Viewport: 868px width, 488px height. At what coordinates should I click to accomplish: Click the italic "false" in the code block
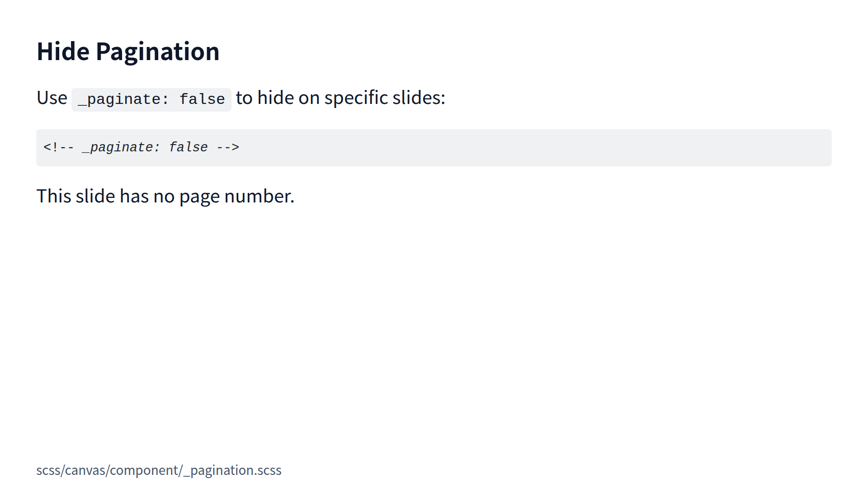pos(188,148)
